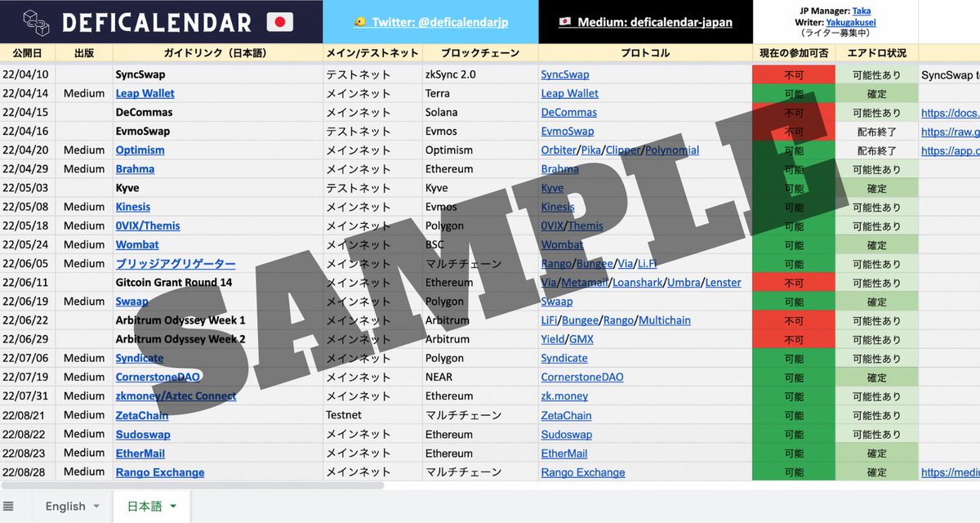Open the 日本語 tab dropdown arrow
Screen dimensions: 980x523
point(173,507)
